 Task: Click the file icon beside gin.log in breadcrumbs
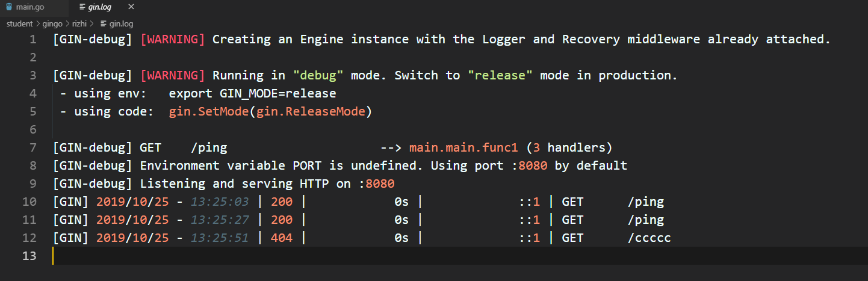103,24
